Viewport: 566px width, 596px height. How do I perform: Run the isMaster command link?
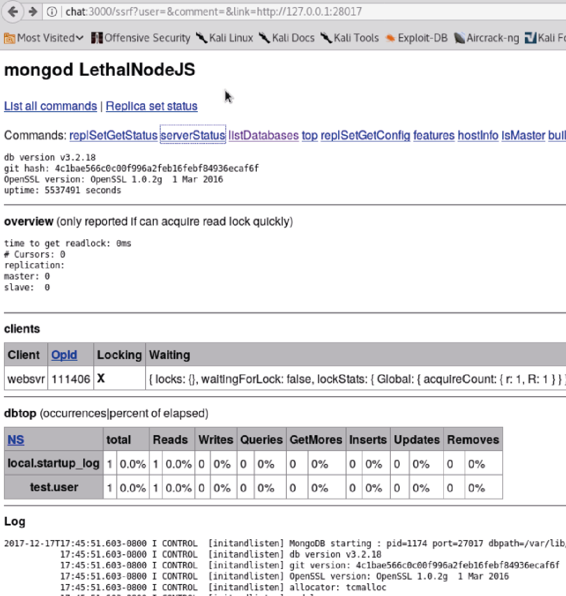pyautogui.click(x=523, y=135)
